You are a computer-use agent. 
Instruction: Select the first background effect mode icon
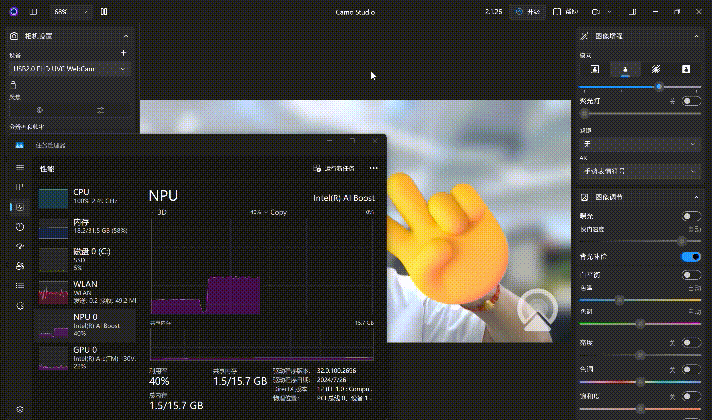595,69
